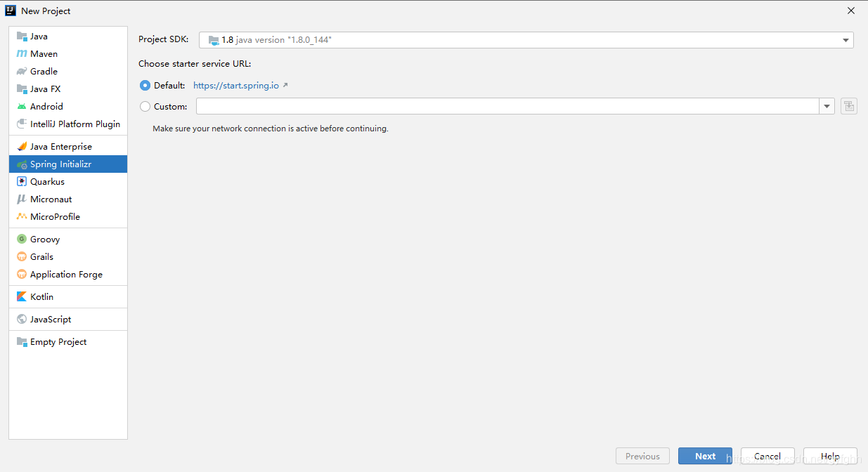868x472 pixels.
Task: Choose Empty Project label
Action: point(58,341)
